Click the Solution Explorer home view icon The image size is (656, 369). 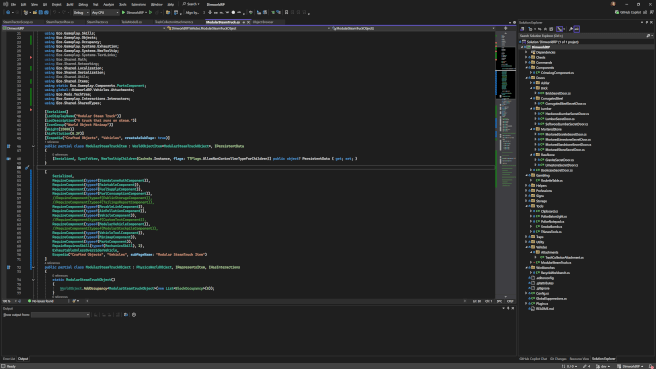tap(523, 29)
